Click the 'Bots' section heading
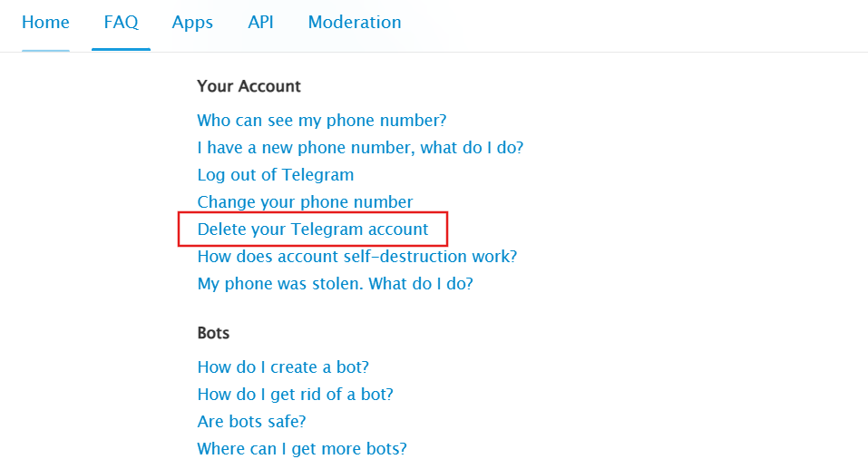The image size is (868, 469). tap(213, 333)
